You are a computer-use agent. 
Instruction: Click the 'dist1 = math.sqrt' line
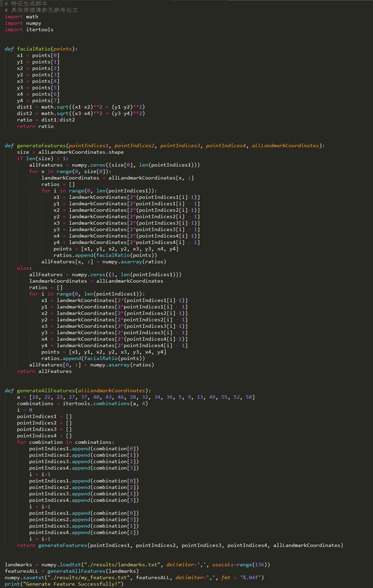coord(81,107)
